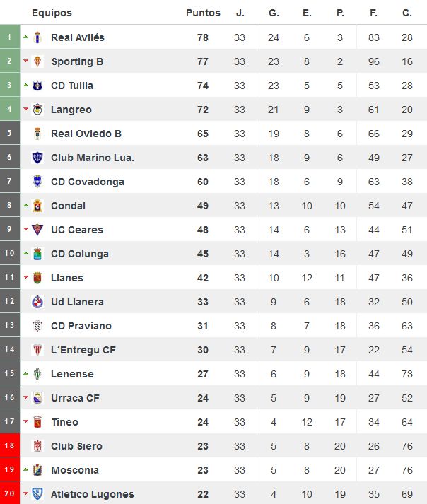This screenshot has width=427, height=504.
Task: Click the Ud Llanera round badge
Action: [37, 302]
